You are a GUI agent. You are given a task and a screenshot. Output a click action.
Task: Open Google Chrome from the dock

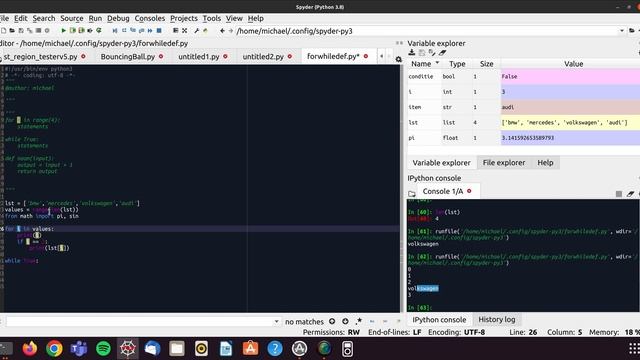pos(54,349)
